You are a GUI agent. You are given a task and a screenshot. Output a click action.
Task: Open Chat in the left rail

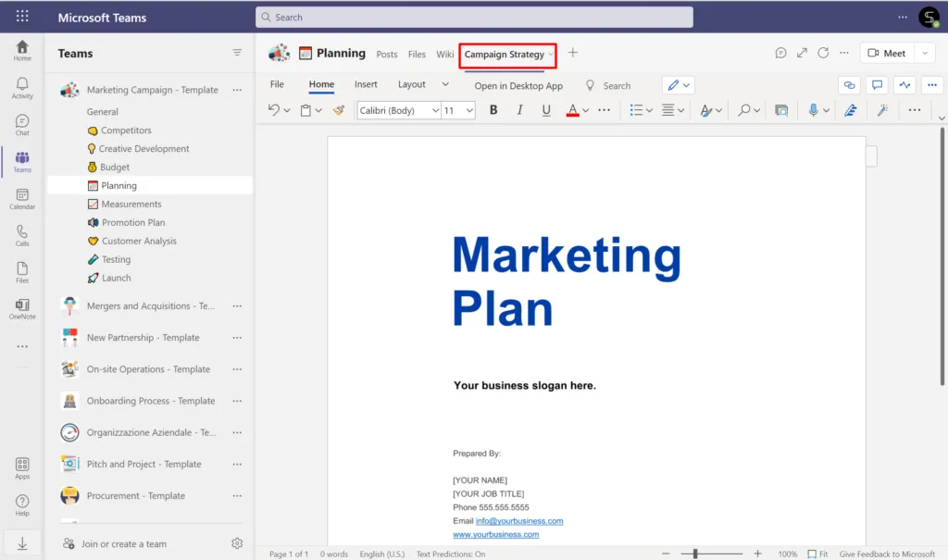(22, 125)
